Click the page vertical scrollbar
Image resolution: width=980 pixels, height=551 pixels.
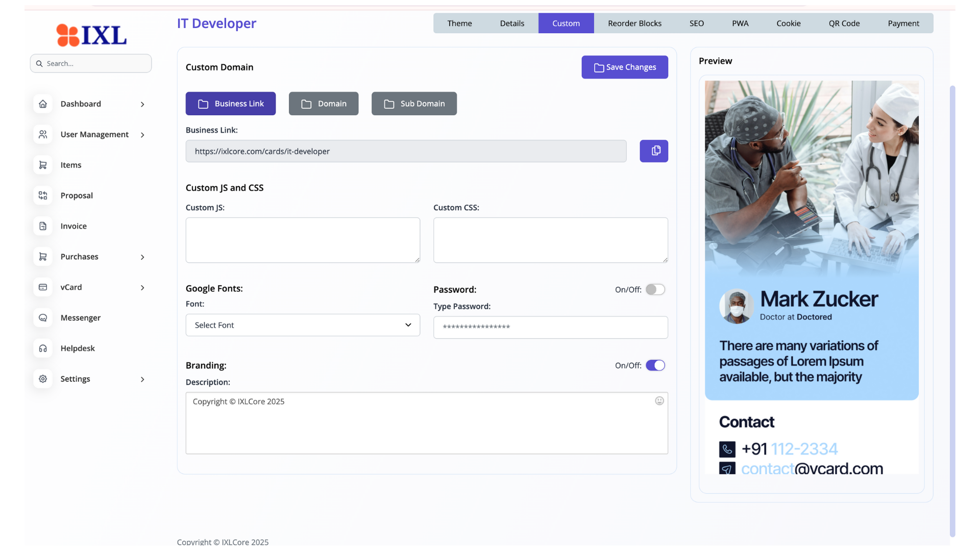952,311
